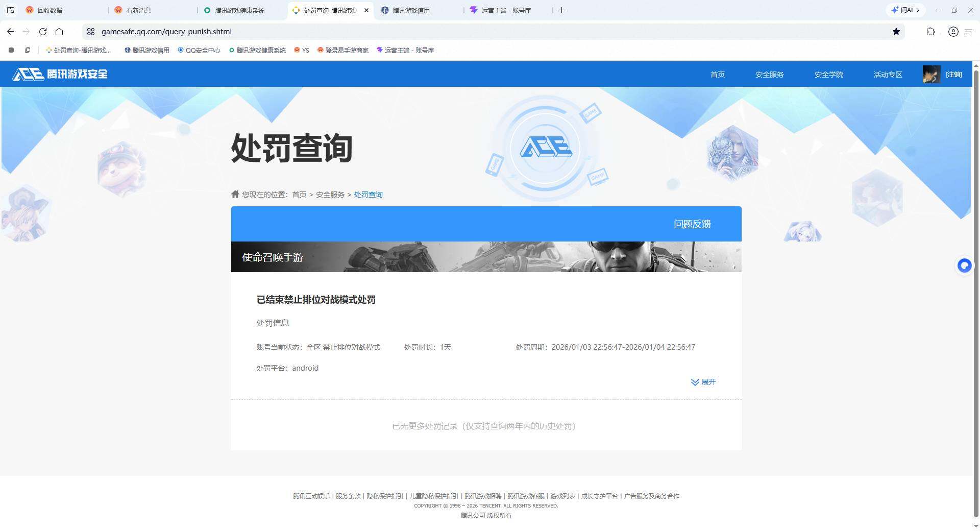Open 隐私保护指引 footer link

[x=384, y=496]
